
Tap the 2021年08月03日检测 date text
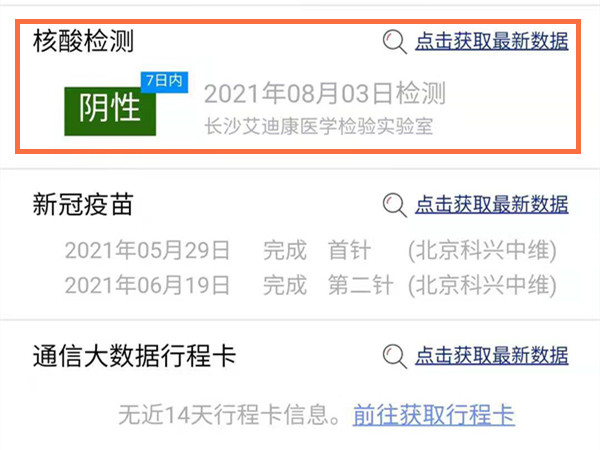(x=325, y=94)
